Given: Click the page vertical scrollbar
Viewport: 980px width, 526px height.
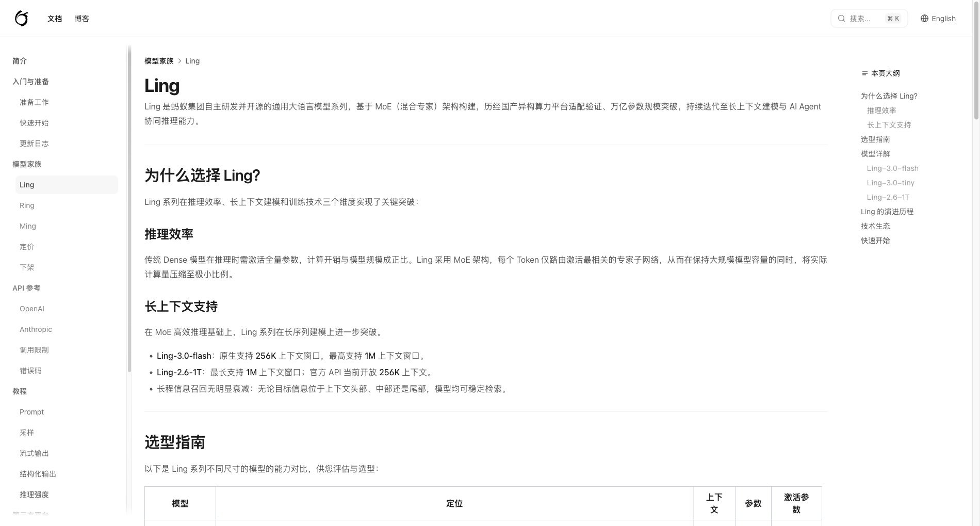Looking at the screenshot, I should 976,61.
